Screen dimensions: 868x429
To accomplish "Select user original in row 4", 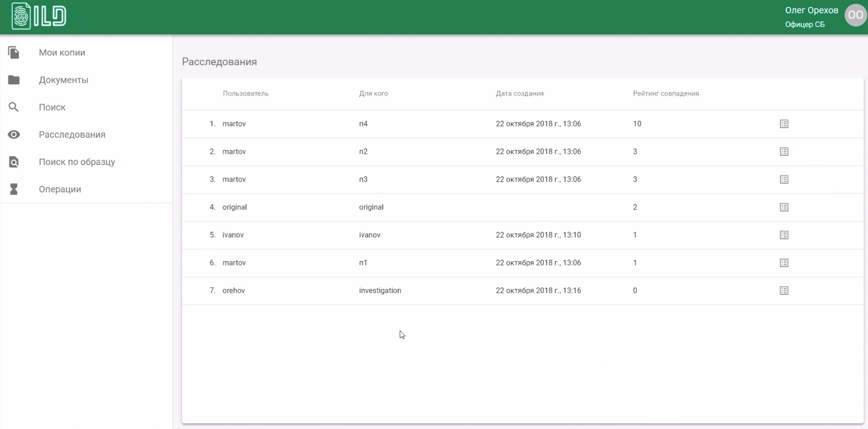I will 234,207.
